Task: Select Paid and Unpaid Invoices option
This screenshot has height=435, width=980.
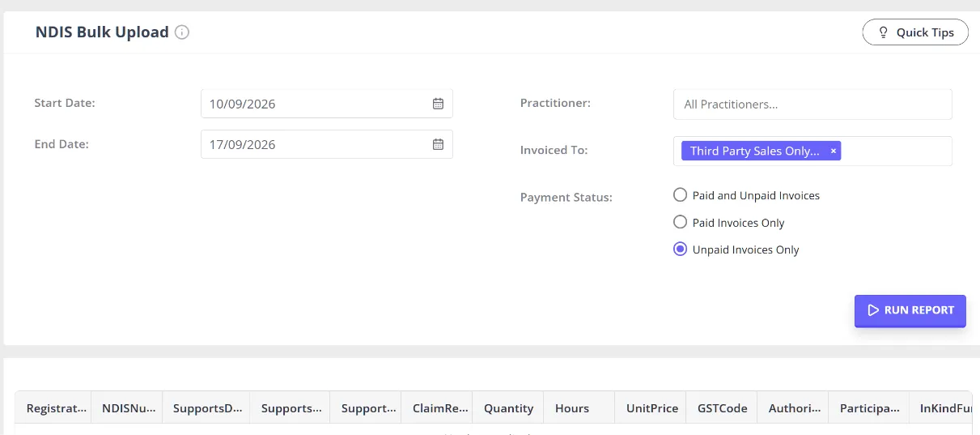Action: [681, 195]
